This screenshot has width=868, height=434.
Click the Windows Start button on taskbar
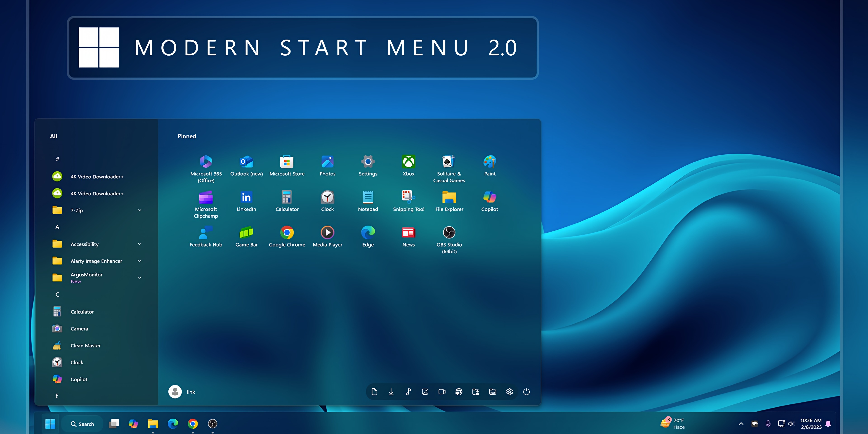(x=50, y=424)
